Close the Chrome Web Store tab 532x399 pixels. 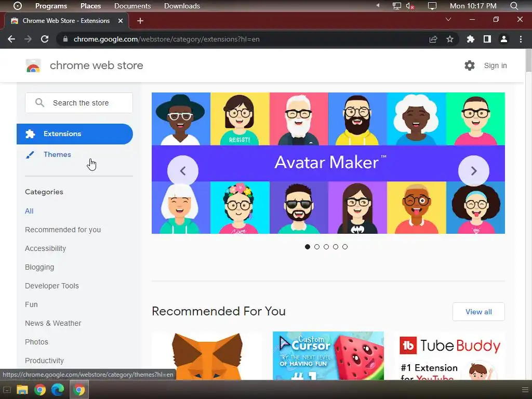point(121,21)
